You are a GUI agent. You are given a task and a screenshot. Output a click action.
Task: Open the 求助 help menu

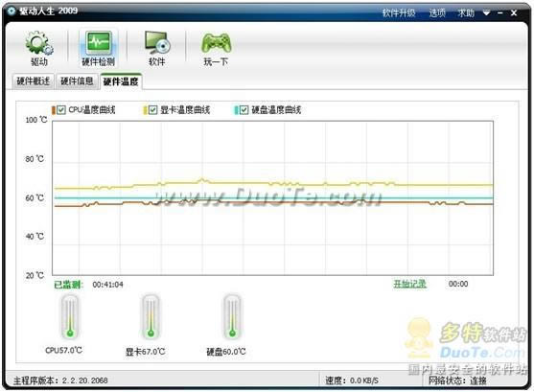coord(466,13)
